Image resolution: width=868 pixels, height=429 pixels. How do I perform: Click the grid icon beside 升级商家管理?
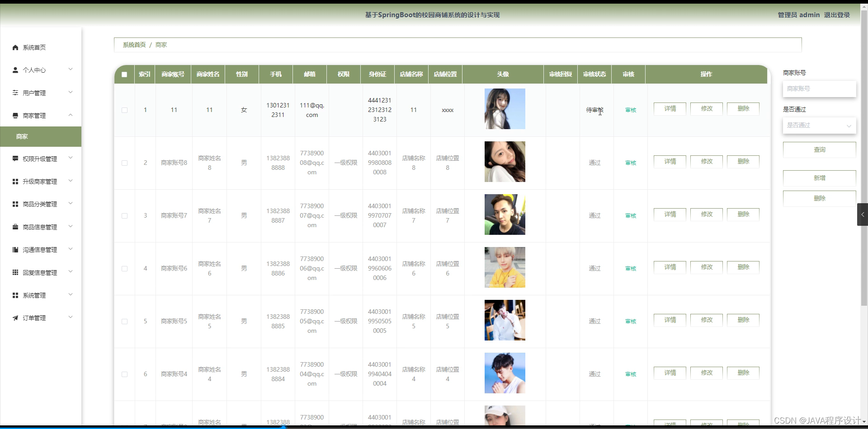pyautogui.click(x=15, y=182)
